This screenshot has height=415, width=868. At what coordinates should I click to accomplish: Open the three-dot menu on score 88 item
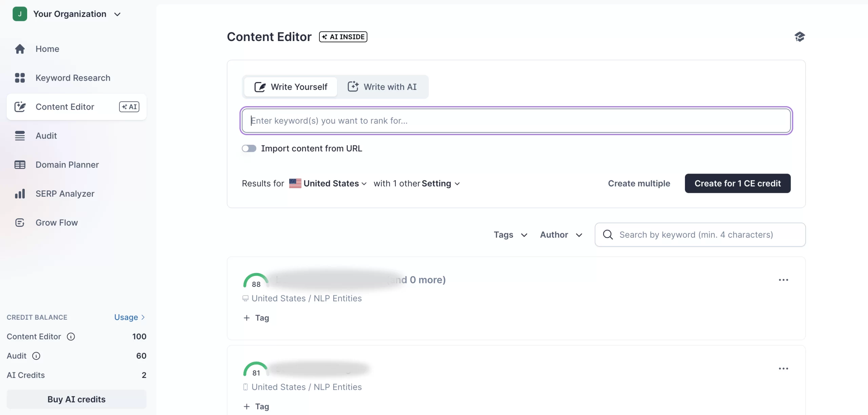pos(783,280)
